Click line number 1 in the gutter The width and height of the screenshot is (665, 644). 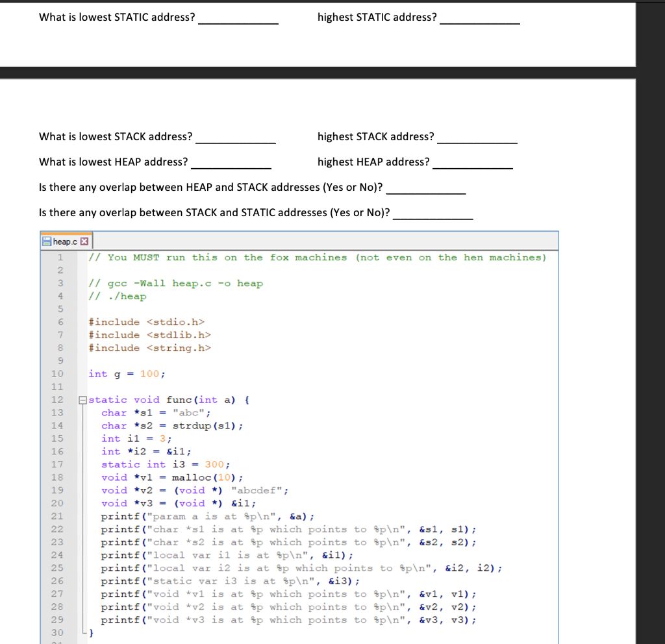60,257
